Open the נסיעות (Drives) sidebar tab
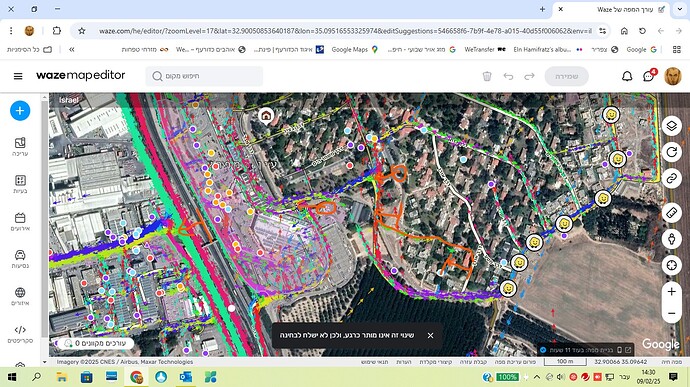690x387 pixels. (20, 259)
